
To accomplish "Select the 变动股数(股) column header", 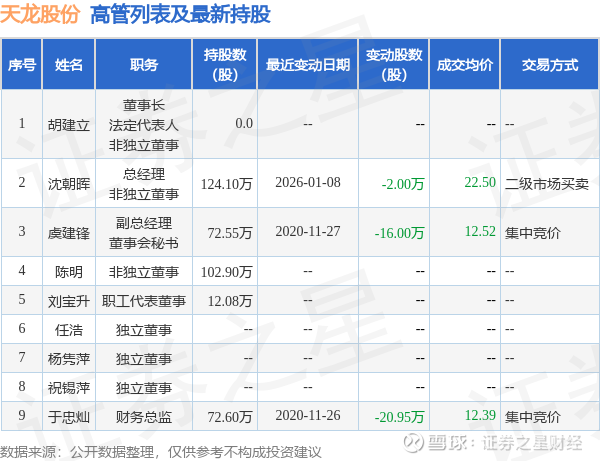I will click(394, 64).
